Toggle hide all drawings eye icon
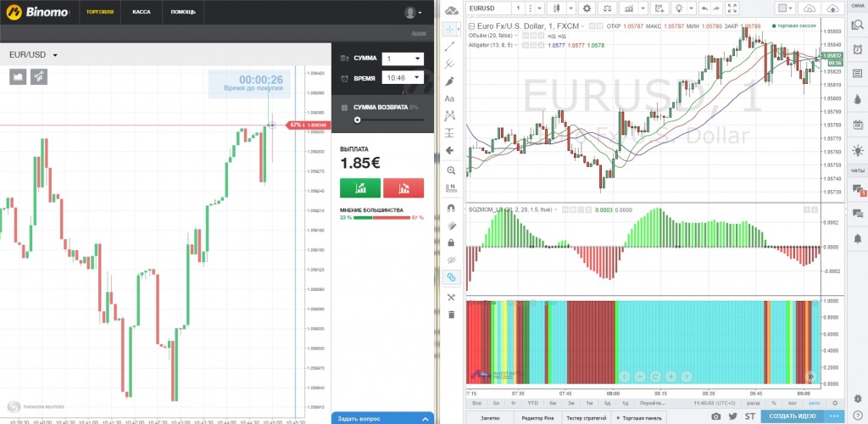The width and height of the screenshot is (868, 424). (x=451, y=259)
